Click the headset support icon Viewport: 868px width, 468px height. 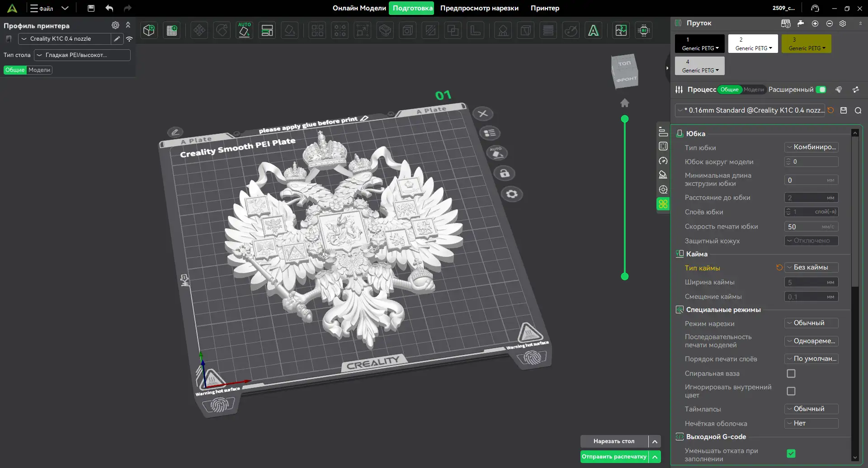(x=815, y=8)
